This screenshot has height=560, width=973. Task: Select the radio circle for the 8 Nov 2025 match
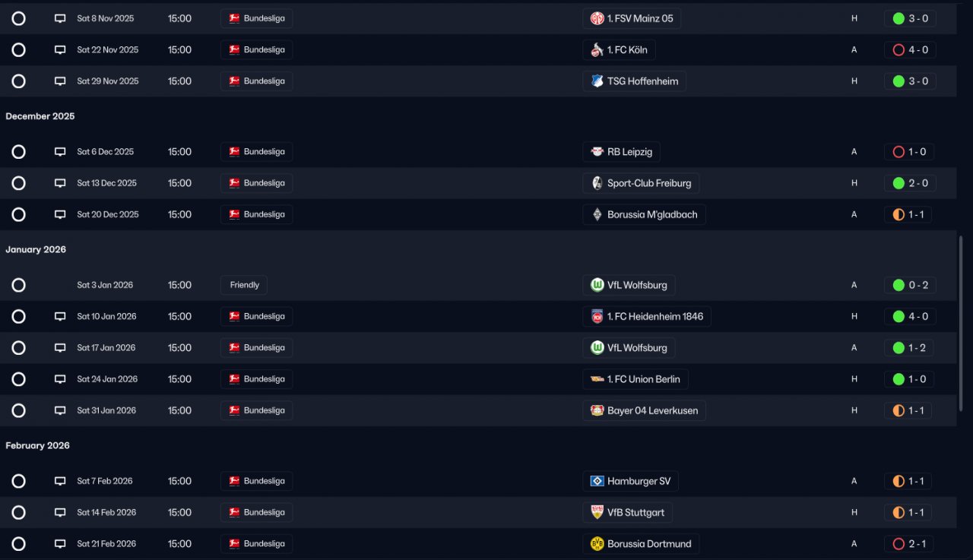(x=19, y=19)
